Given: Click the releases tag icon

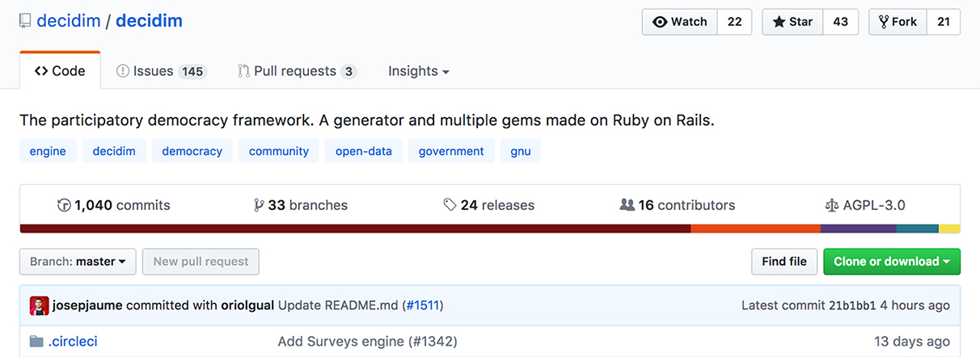Looking at the screenshot, I should click(450, 205).
